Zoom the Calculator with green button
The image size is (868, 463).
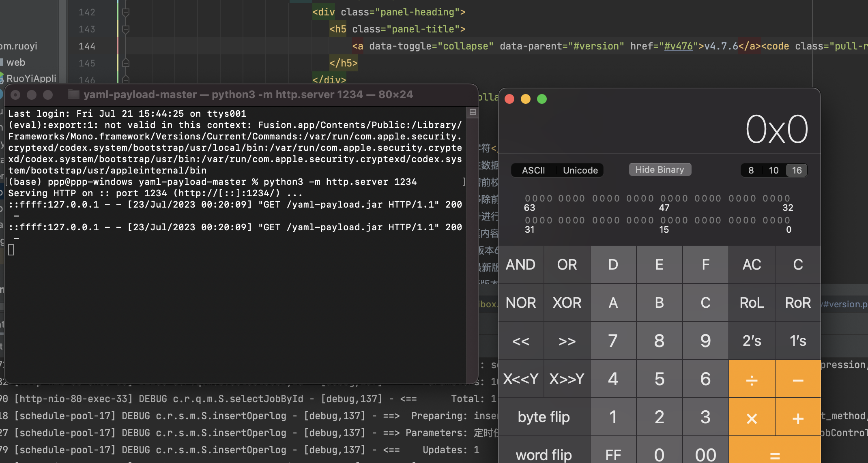(x=542, y=99)
